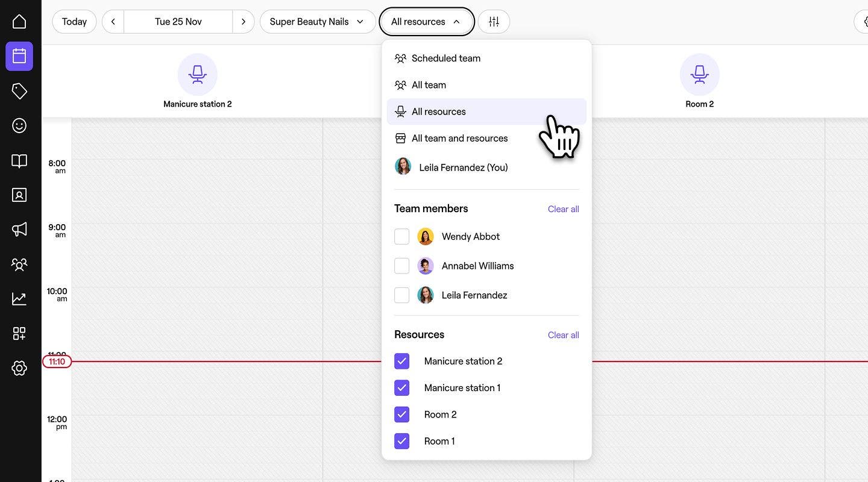Choose Scheduled team in the dropdown menu
This screenshot has width=868, height=482.
[x=445, y=58]
